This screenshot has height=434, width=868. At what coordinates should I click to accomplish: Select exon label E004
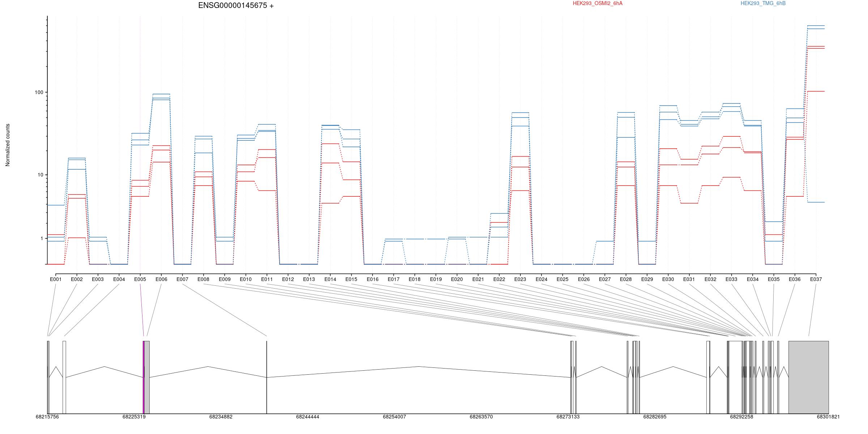[119, 279]
